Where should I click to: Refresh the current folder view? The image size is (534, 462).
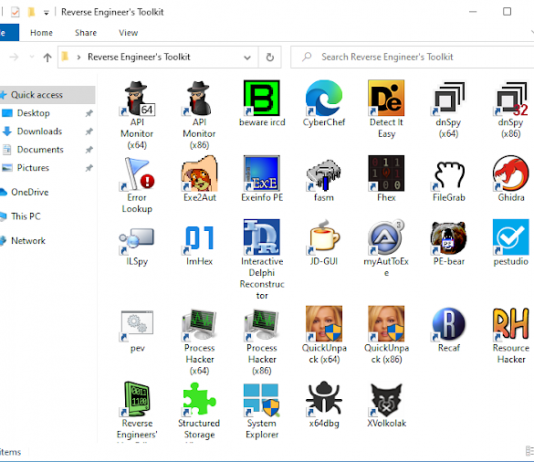click(x=270, y=58)
